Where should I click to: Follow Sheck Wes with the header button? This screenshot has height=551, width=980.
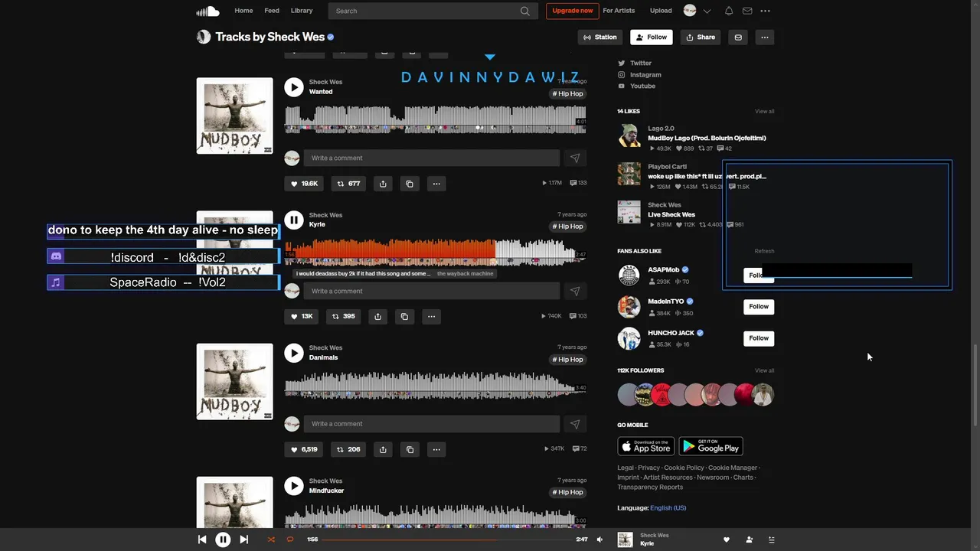click(651, 37)
